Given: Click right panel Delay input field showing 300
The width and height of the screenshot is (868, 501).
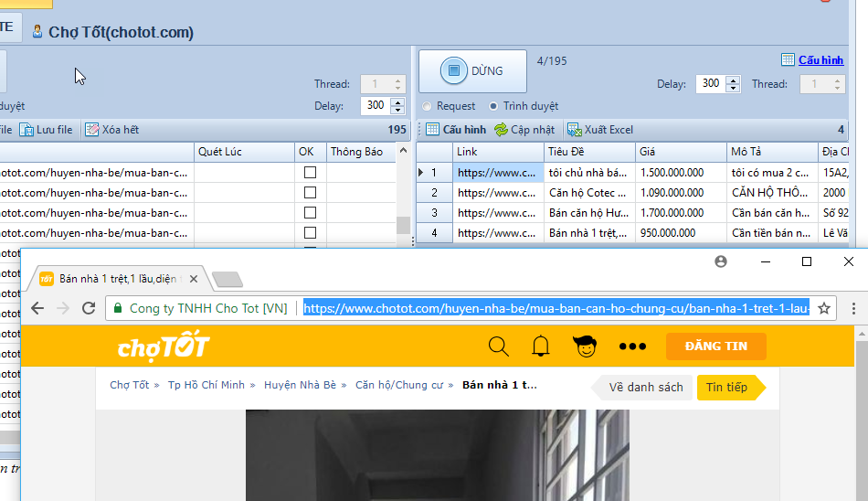Looking at the screenshot, I should tap(711, 84).
